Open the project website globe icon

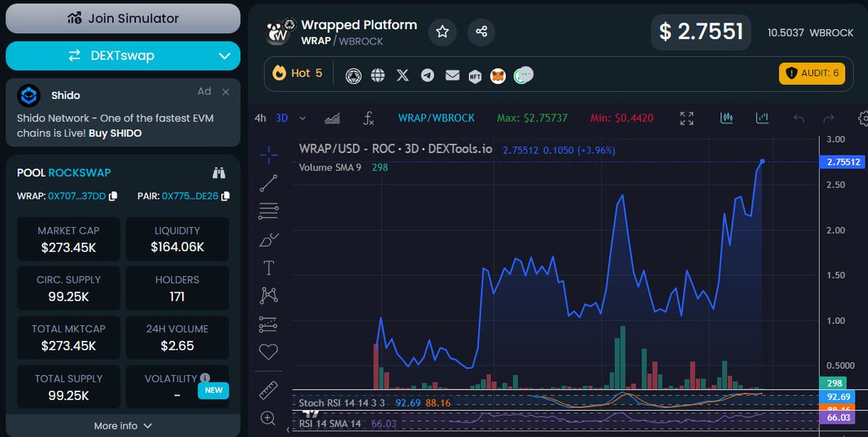(x=378, y=75)
